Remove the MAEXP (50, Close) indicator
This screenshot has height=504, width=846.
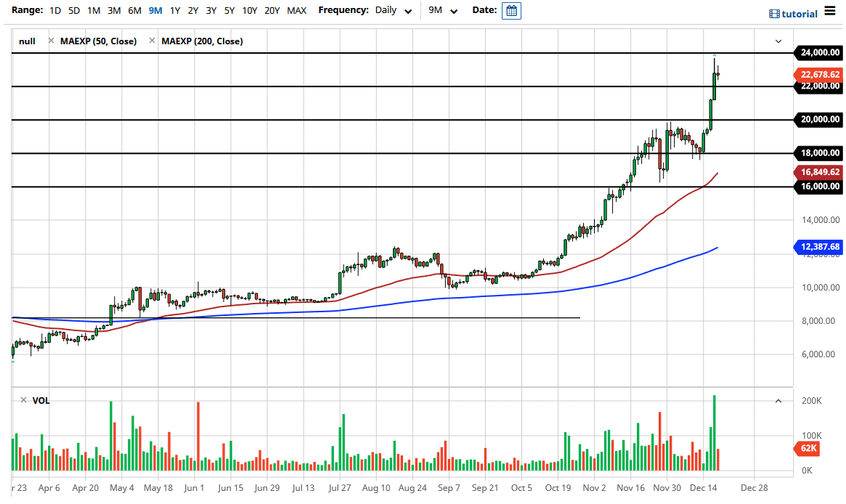pyautogui.click(x=50, y=41)
